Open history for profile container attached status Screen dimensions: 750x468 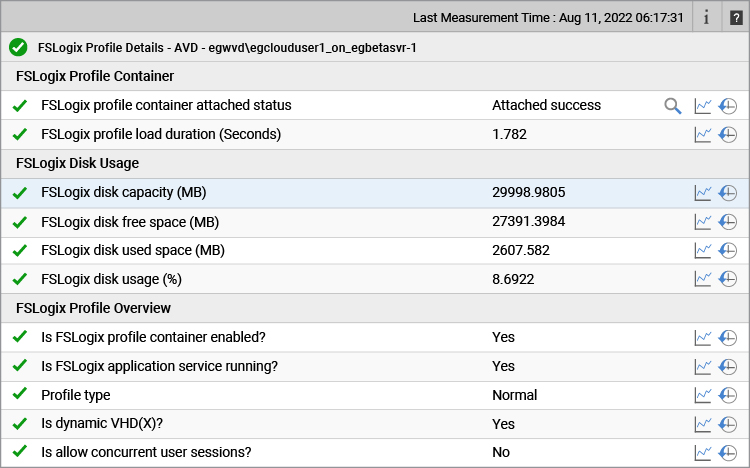[728, 106]
